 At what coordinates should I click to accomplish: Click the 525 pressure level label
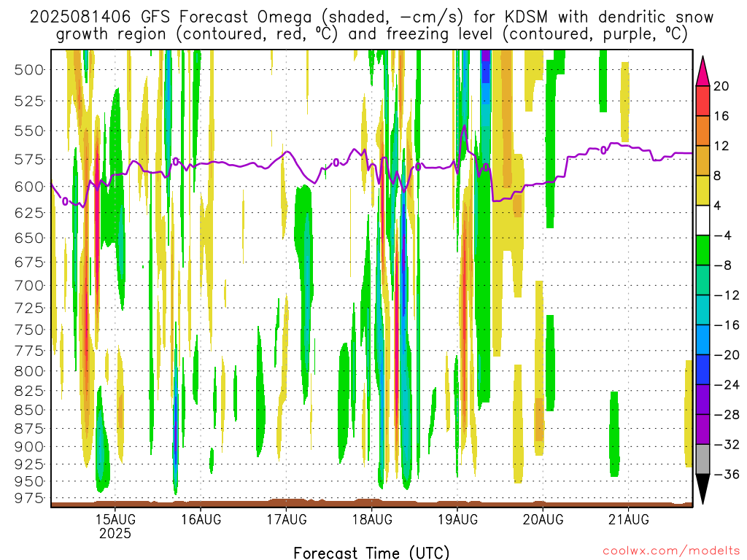(x=28, y=101)
